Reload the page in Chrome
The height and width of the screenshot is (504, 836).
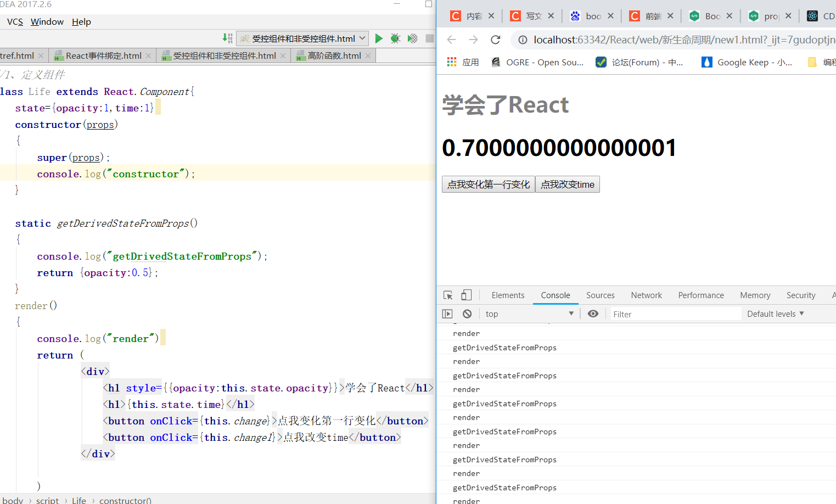tap(496, 40)
